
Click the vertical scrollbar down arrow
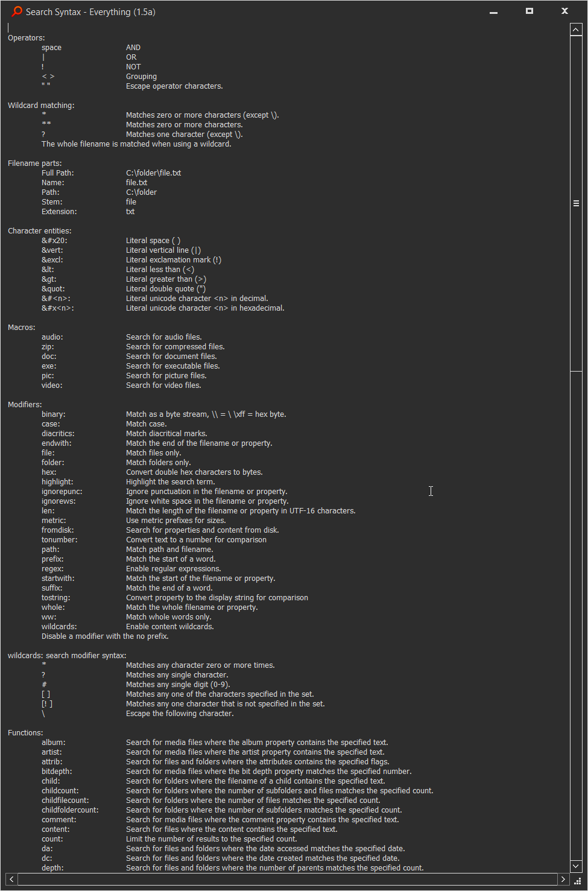576,866
